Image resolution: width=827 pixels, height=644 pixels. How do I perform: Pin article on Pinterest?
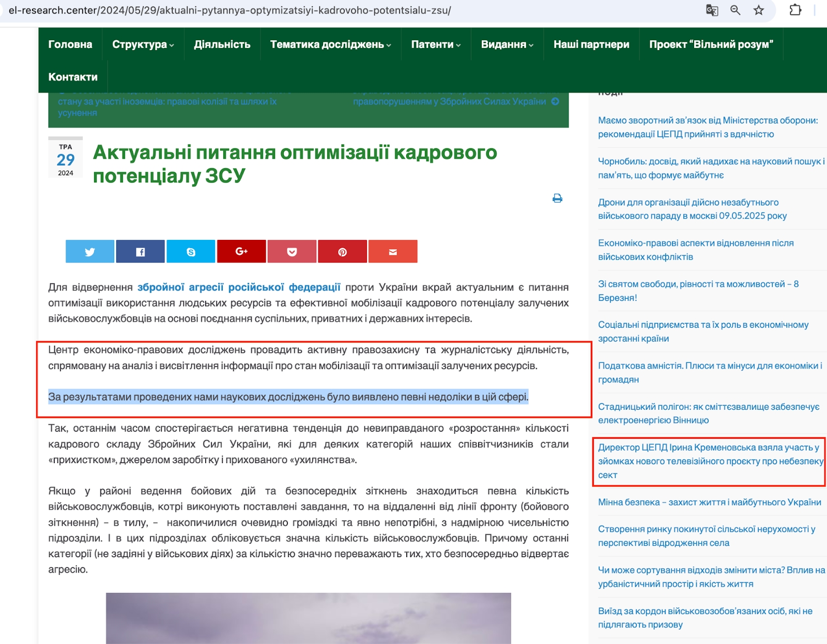click(342, 252)
